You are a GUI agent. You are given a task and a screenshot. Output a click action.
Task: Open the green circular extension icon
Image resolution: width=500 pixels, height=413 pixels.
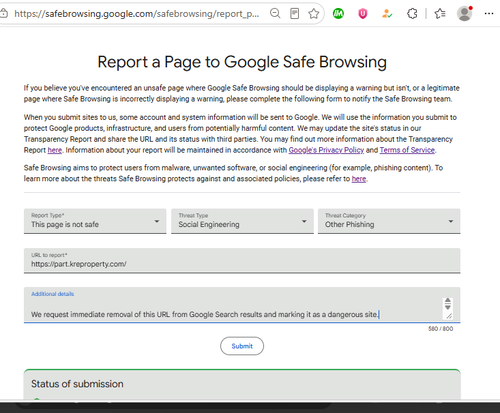338,14
